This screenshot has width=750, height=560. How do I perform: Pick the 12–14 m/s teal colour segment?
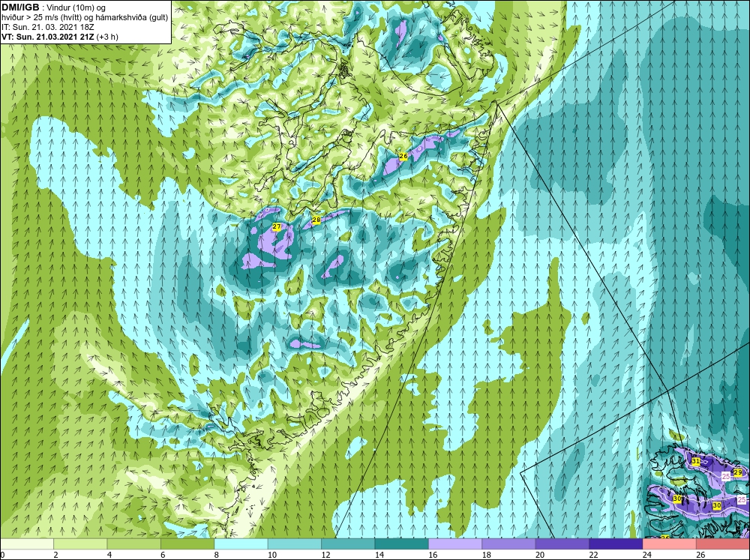tap(348, 544)
